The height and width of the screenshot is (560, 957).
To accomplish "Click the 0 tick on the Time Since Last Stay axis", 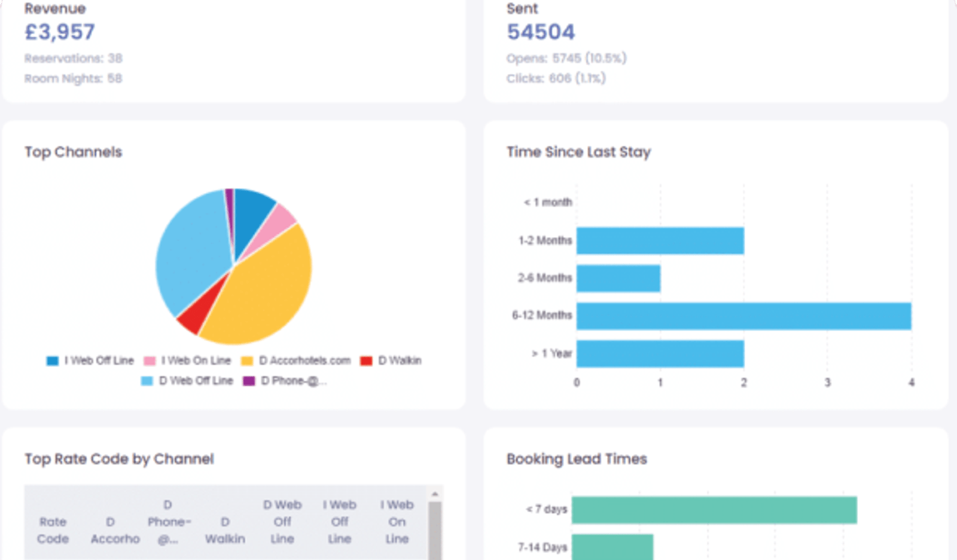I will pyautogui.click(x=577, y=382).
